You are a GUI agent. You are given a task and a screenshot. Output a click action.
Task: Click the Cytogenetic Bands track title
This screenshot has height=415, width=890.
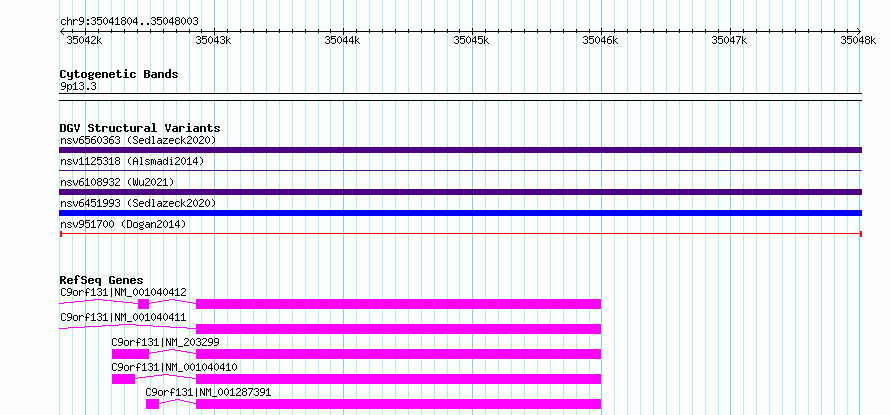119,74
